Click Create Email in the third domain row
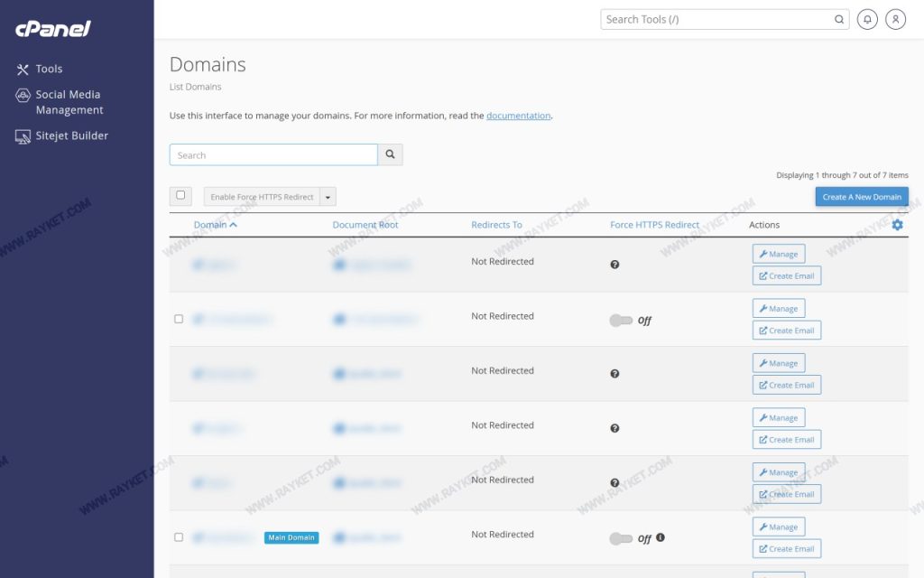This screenshot has height=578, width=924. tap(787, 385)
